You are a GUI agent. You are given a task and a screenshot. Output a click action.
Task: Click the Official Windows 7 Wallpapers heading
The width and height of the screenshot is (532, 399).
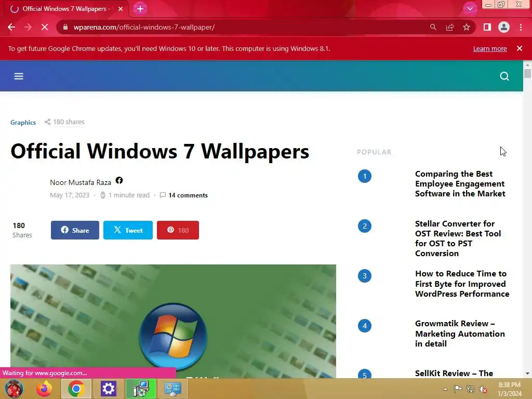click(160, 151)
